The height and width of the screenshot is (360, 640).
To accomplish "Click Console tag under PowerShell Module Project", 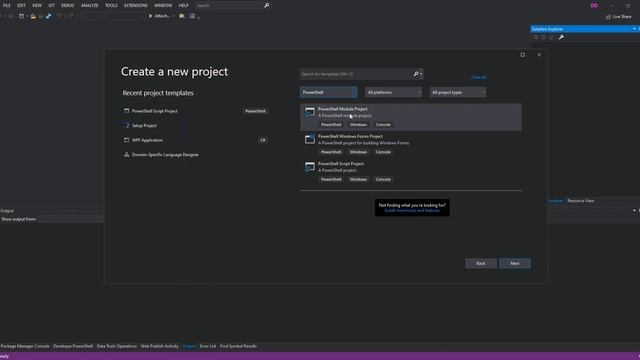I will (383, 124).
